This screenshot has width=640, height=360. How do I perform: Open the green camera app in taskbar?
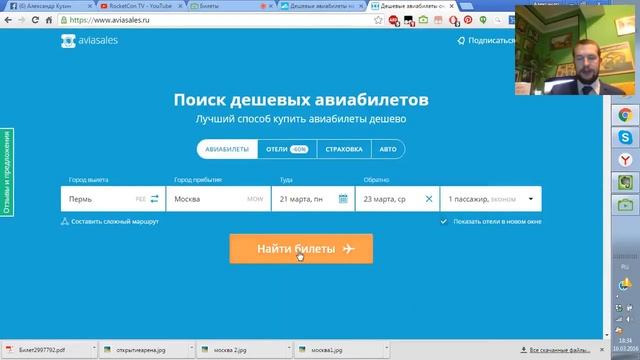(625, 205)
